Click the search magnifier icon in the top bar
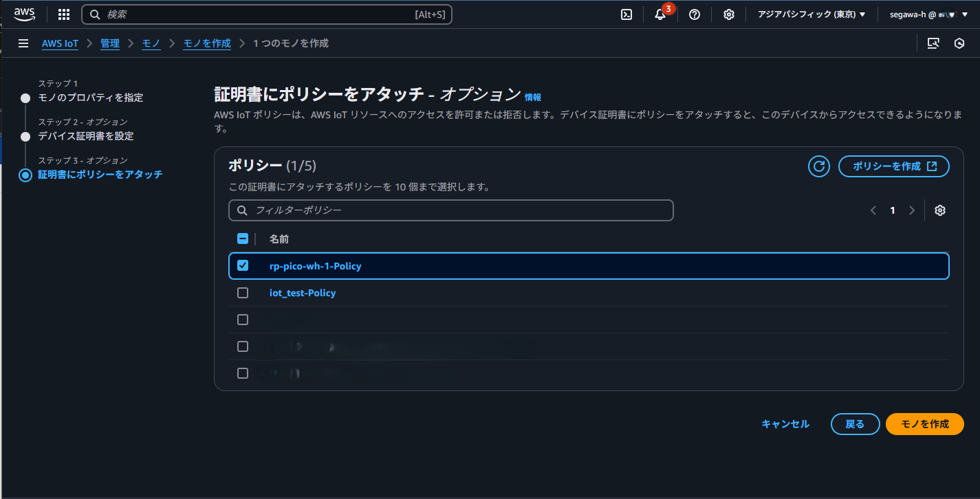The image size is (980, 499). point(94,14)
